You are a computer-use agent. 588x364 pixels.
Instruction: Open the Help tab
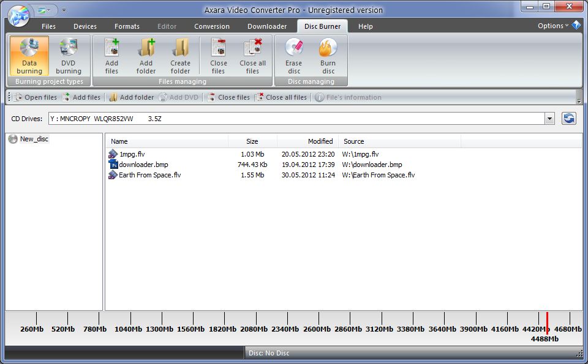pos(365,26)
